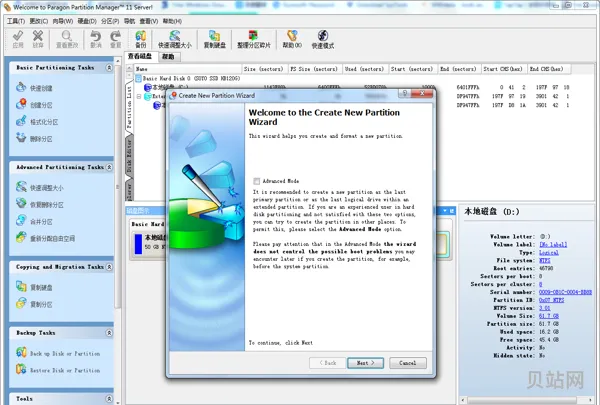This screenshot has width=600, height=405.
Task: Open the 硬盘(D) menu
Action: click(x=87, y=21)
